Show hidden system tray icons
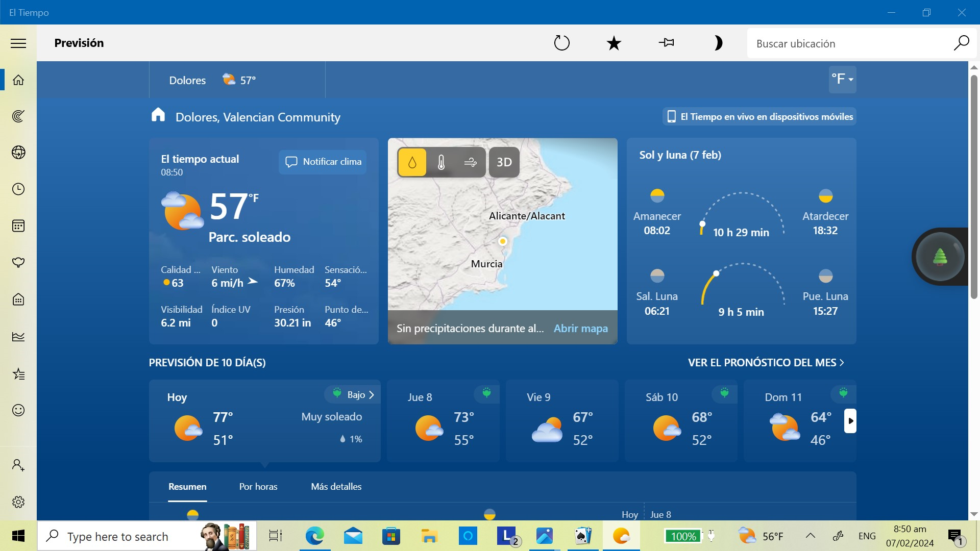The width and height of the screenshot is (980, 551). click(x=810, y=536)
